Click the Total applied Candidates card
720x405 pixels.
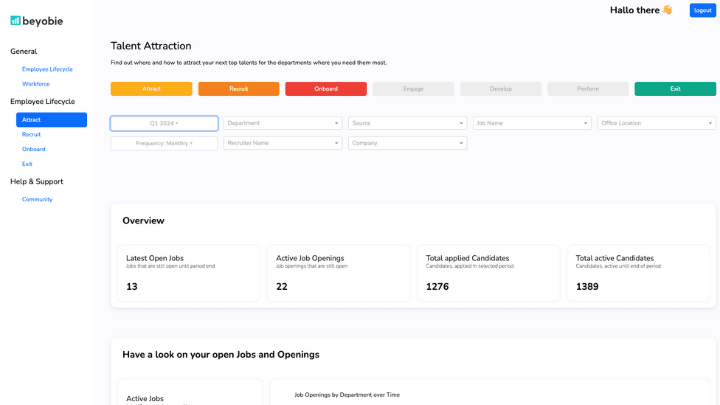[x=488, y=273]
